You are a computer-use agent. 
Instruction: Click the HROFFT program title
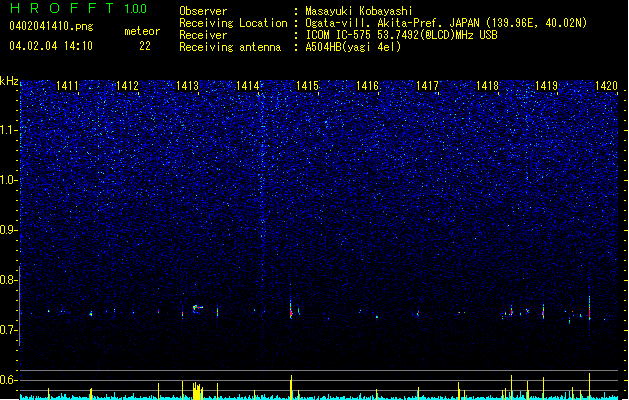(x=62, y=8)
